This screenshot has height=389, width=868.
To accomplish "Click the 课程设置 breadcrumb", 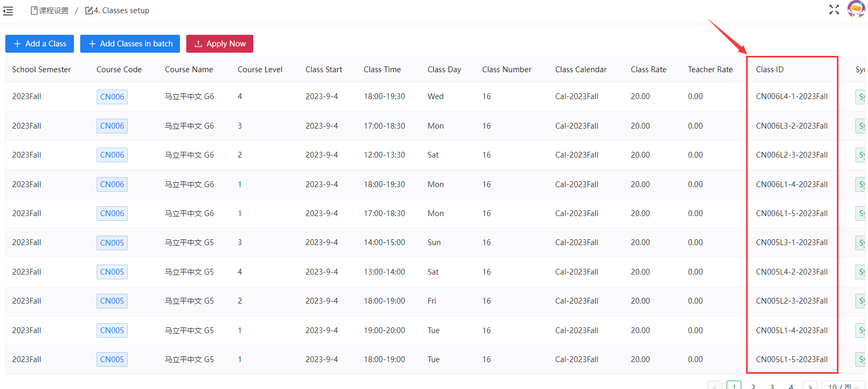I will [50, 11].
